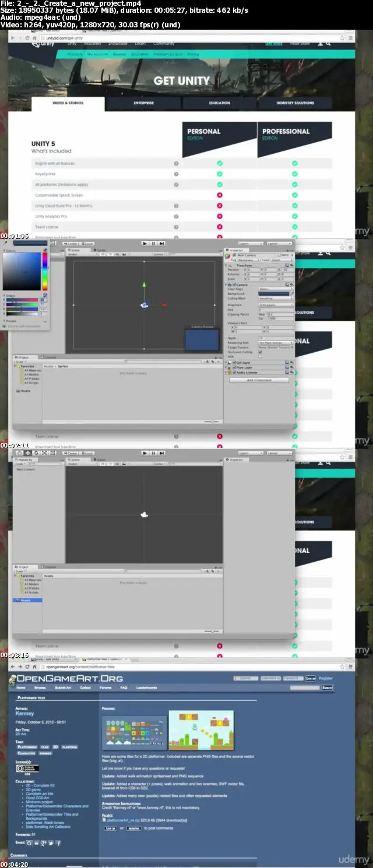Open Hierarchy tab in 00:03:16 frame
This screenshot has width=373, height=868.
(26, 459)
